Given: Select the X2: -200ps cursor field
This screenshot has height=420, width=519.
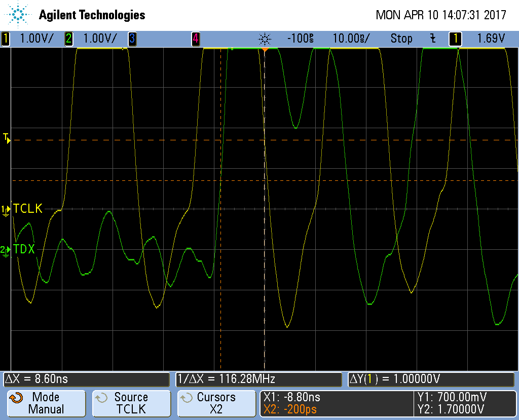Looking at the screenshot, I should (x=290, y=409).
